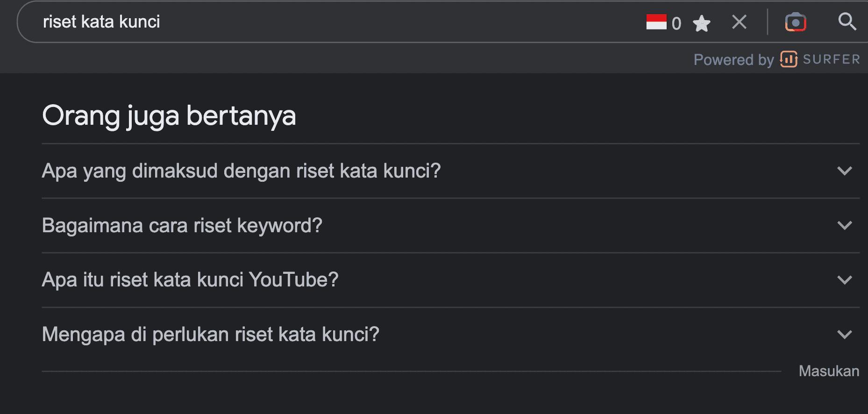Expand chevron for 'Mengapa di perlukan riset kata kunci?'
The width and height of the screenshot is (868, 414).
[x=845, y=335]
